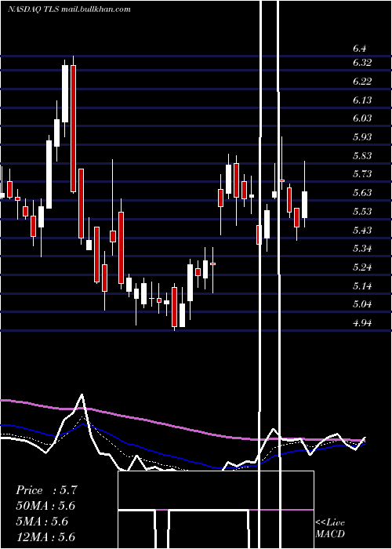This screenshot has height=549, width=392.
Task: Click the 50MA : 5.6 readout
Action: pos(45,506)
